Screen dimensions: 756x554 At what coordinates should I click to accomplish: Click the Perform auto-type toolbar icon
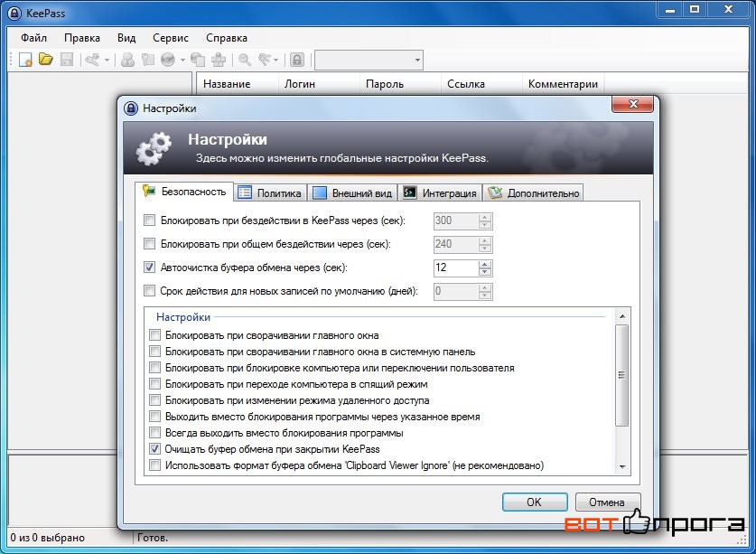(219, 60)
